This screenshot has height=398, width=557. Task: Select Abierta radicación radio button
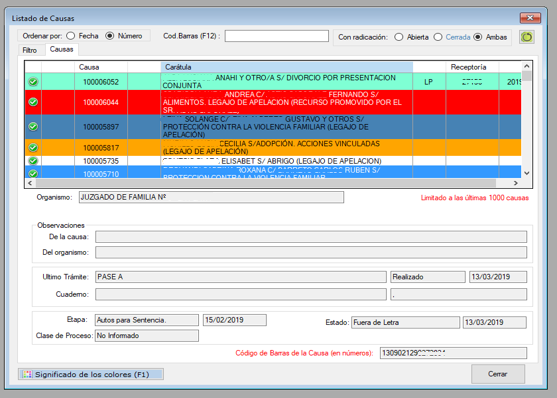coord(399,37)
